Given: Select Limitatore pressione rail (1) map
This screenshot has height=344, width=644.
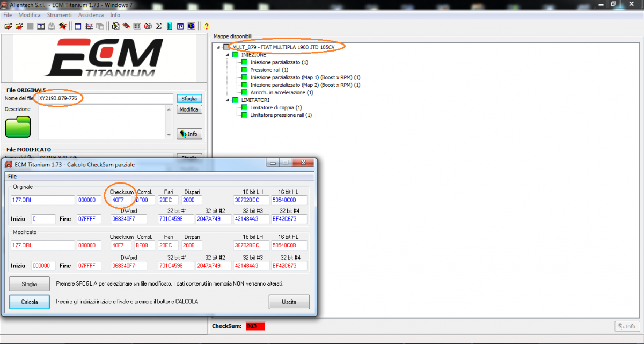Looking at the screenshot, I should [281, 115].
